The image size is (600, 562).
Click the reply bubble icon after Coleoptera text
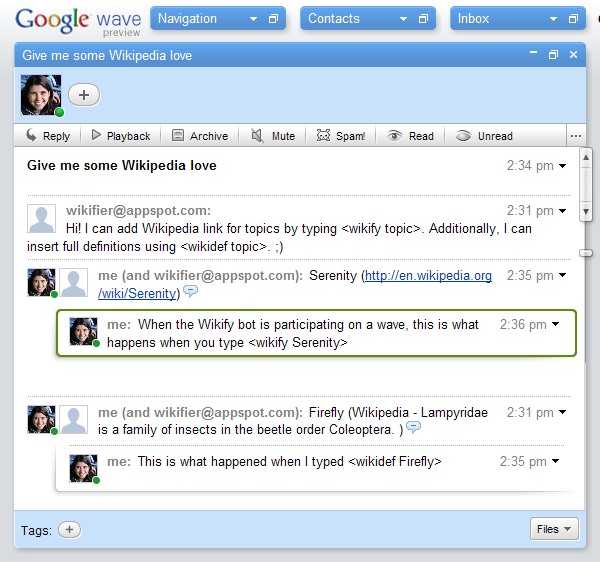coord(413,427)
